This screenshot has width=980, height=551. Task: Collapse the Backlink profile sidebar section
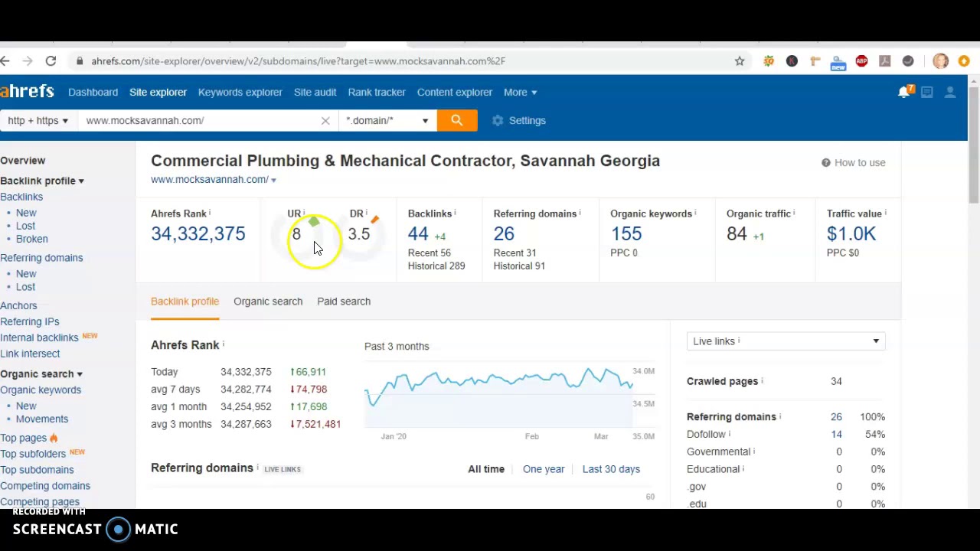point(42,181)
